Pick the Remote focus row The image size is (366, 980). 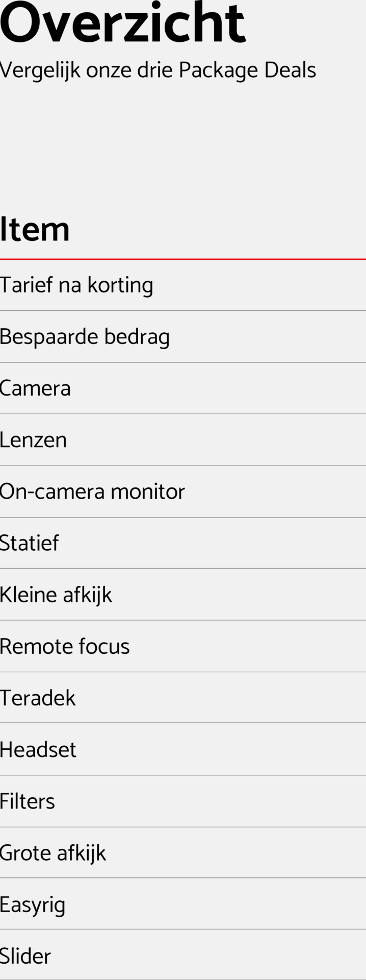tap(65, 646)
